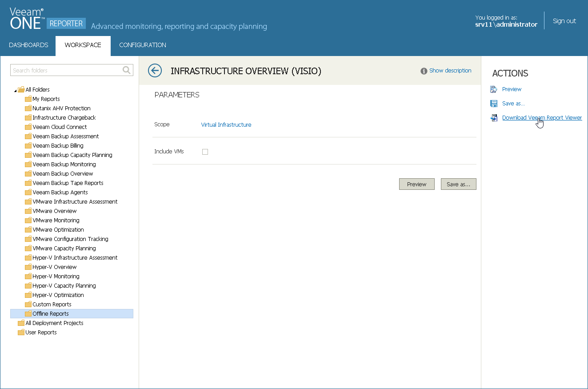Select the Workspace tab
This screenshot has width=588, height=389.
point(83,45)
